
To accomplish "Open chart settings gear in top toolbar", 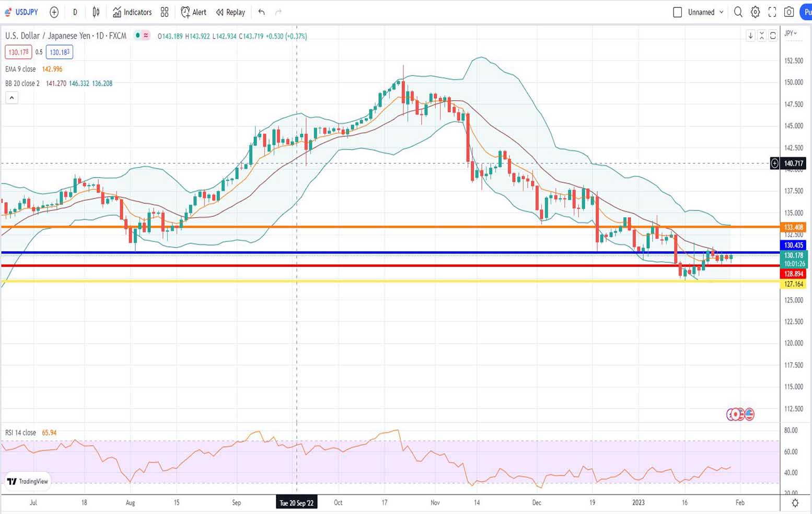I will click(x=755, y=12).
